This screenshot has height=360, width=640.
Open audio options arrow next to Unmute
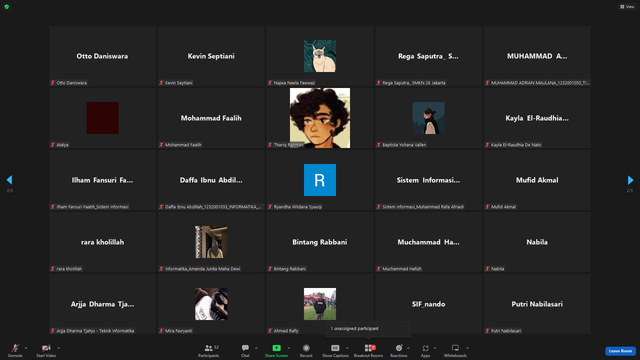click(x=26, y=348)
